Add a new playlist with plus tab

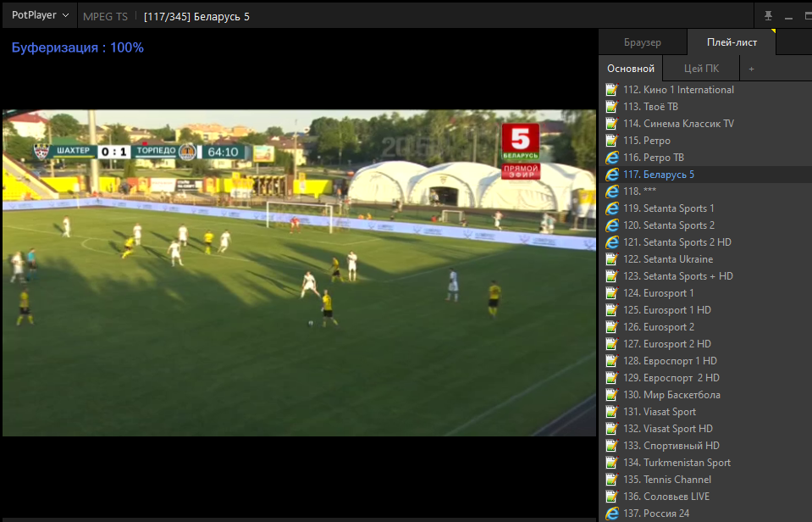(751, 69)
